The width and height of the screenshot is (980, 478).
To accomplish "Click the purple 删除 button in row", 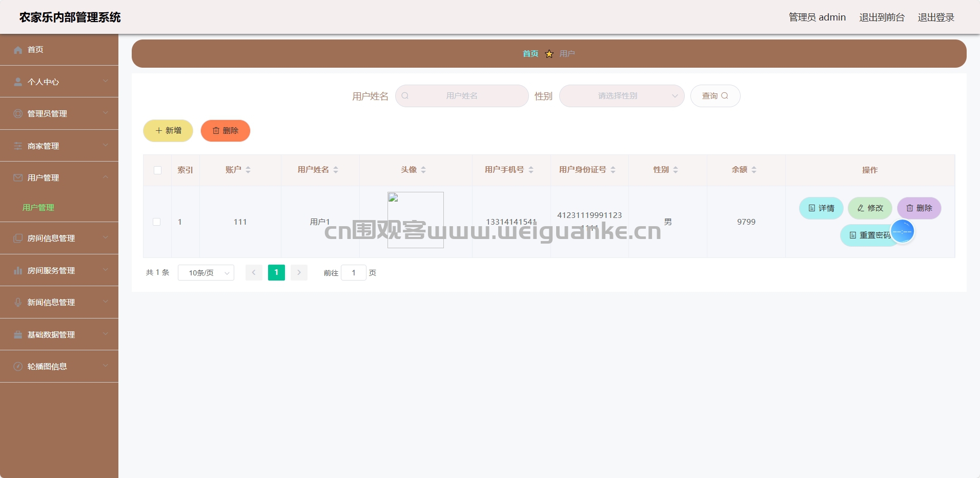I will [919, 208].
